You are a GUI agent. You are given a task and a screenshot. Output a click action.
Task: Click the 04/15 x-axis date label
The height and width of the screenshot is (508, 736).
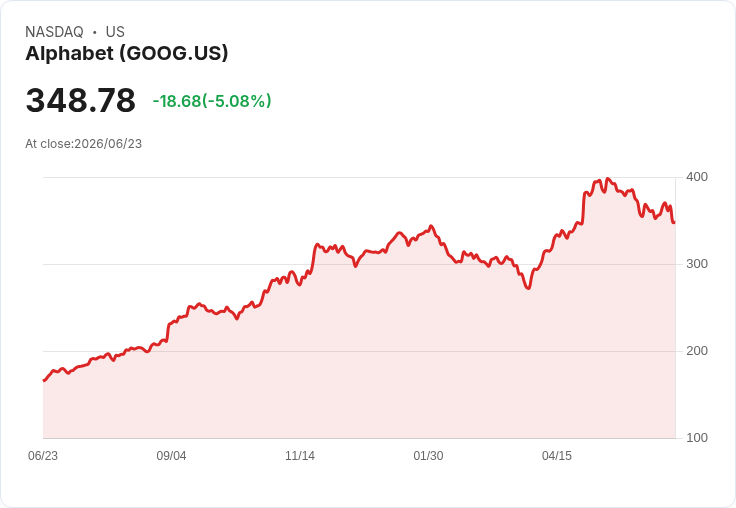557,456
